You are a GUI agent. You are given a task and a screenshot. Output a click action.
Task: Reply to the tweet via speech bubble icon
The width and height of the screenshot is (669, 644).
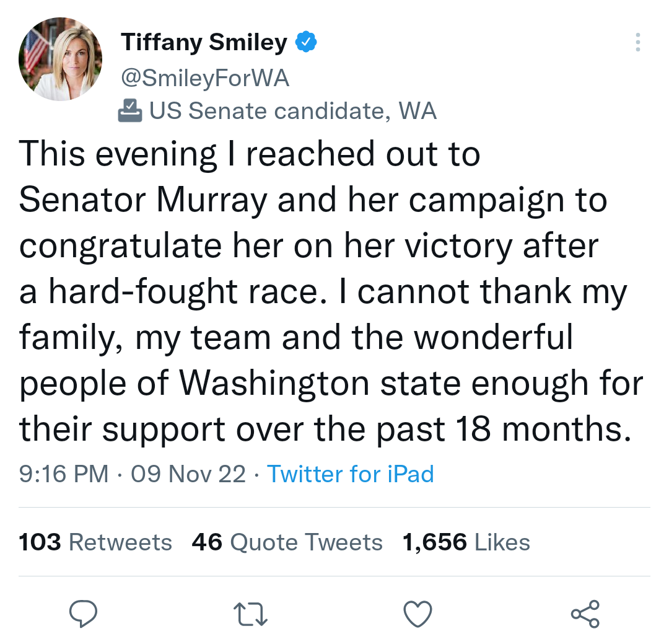click(83, 614)
